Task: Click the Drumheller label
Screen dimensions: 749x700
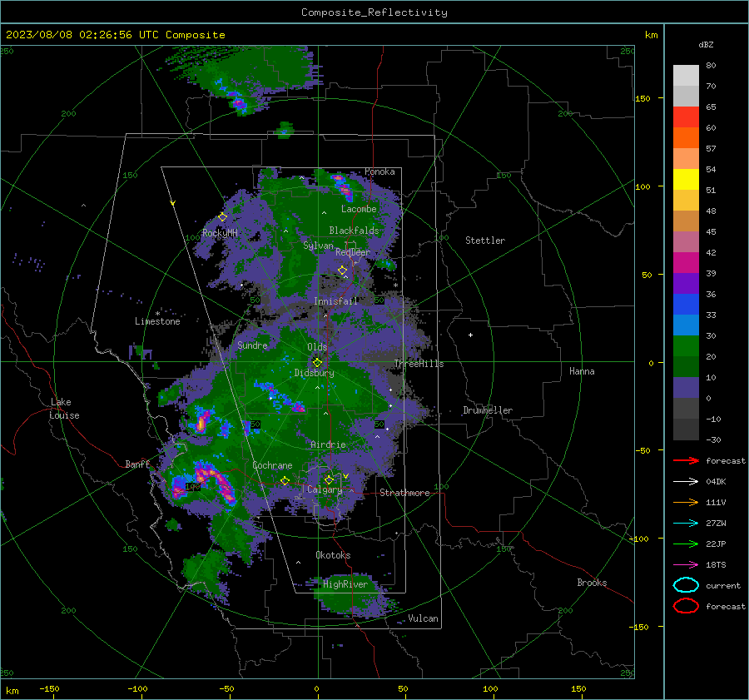Action: click(488, 410)
